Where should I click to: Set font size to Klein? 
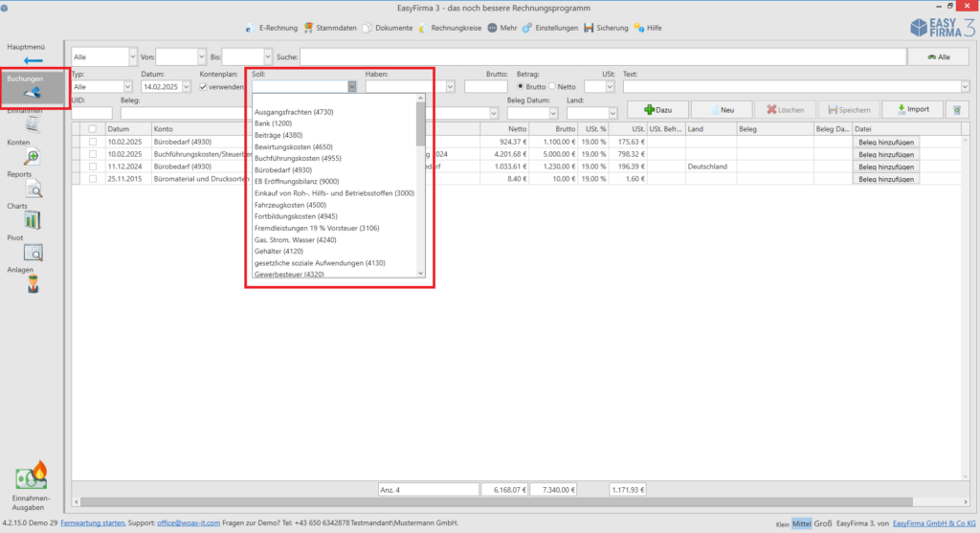pyautogui.click(x=783, y=524)
